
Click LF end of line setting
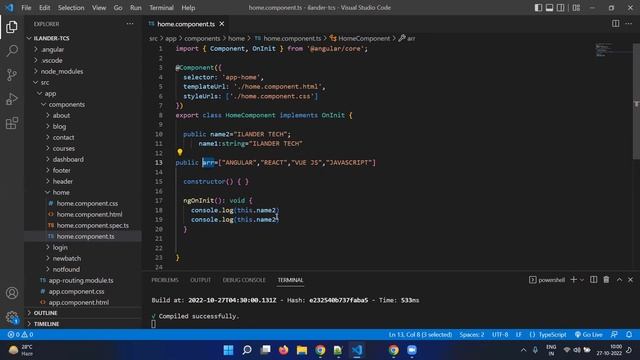pos(518,334)
